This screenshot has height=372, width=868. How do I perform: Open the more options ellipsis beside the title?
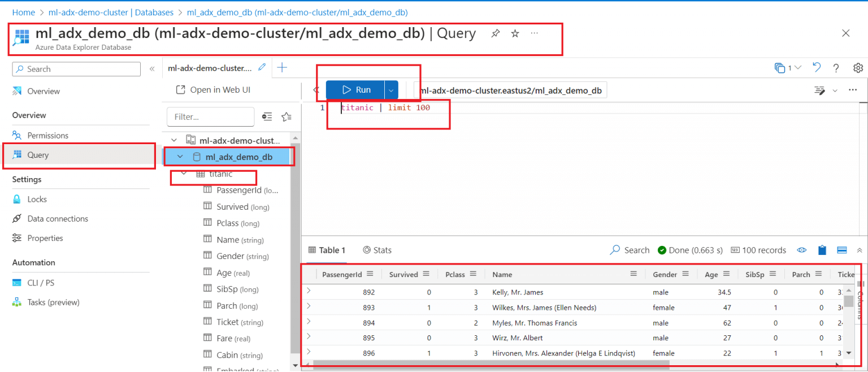pyautogui.click(x=534, y=33)
